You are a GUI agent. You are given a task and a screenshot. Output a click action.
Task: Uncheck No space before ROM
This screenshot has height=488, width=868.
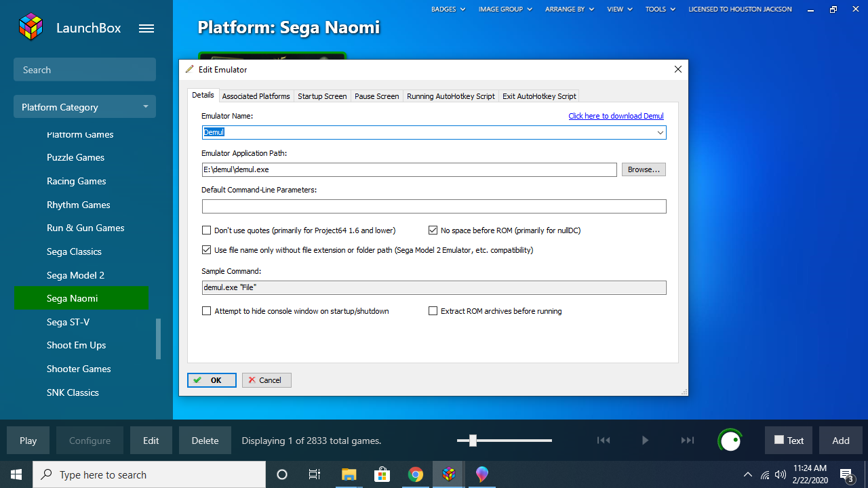tap(433, 230)
